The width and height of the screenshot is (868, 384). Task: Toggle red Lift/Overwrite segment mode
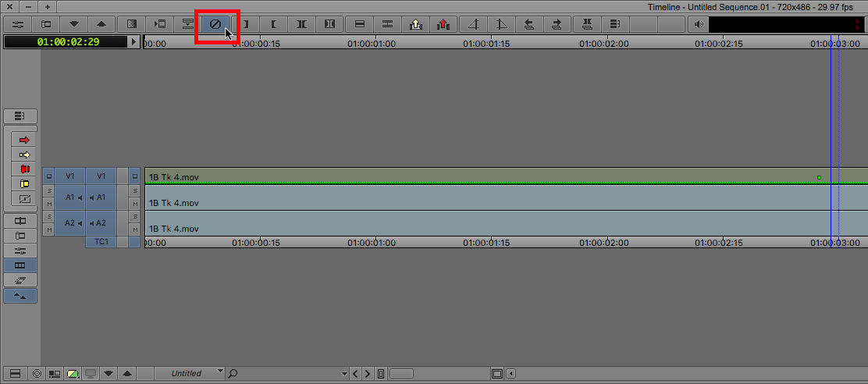(x=23, y=140)
